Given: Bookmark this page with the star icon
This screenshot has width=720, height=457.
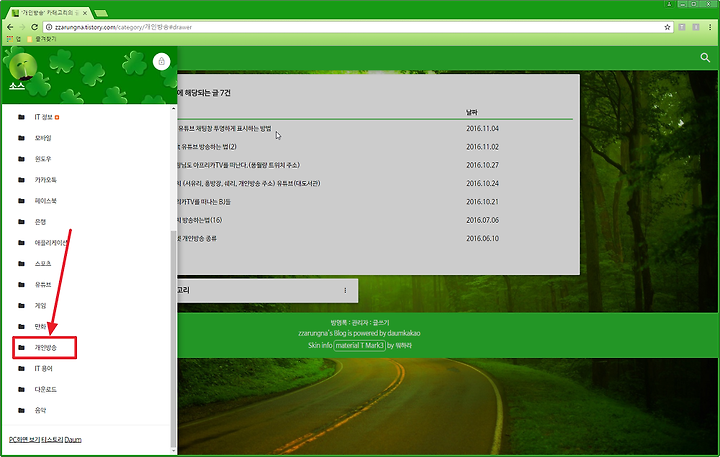Looking at the screenshot, I should tap(667, 27).
